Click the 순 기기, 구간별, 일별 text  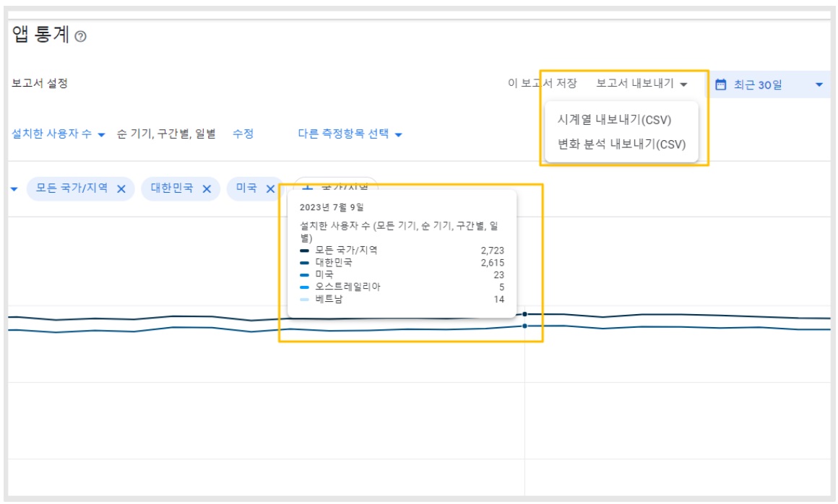click(166, 134)
